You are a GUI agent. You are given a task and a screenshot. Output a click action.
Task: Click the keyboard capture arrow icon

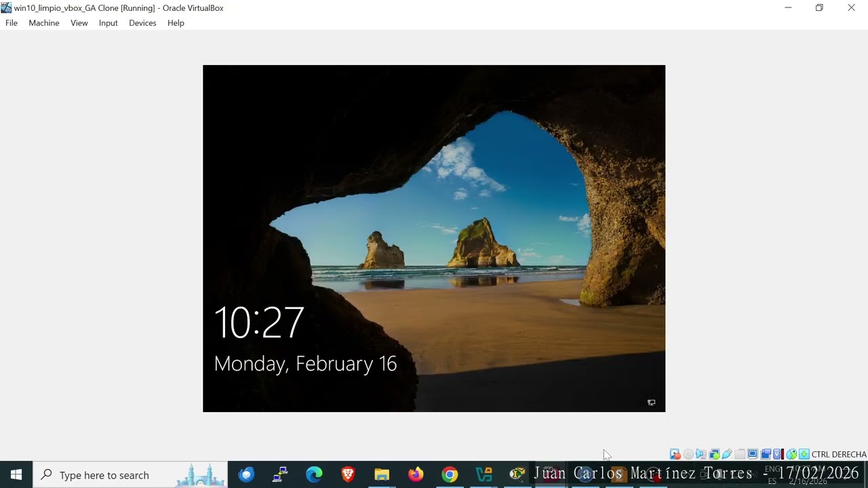tap(804, 454)
